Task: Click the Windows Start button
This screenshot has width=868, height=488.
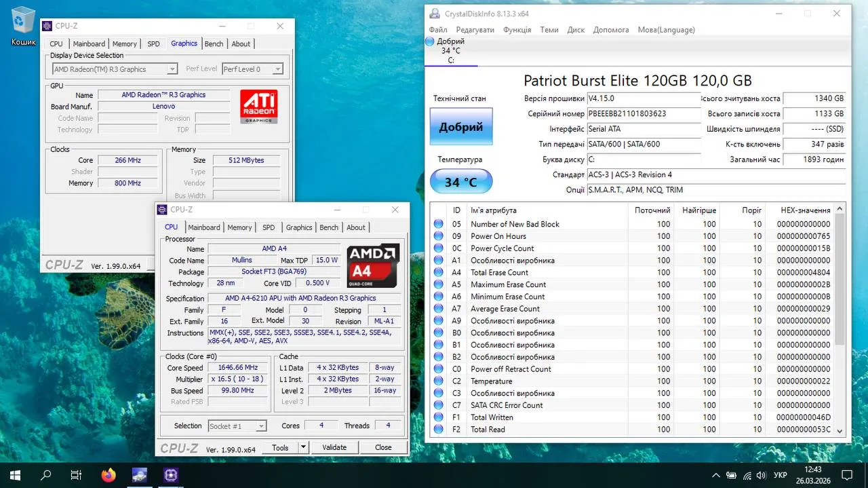Action: tap(14, 475)
